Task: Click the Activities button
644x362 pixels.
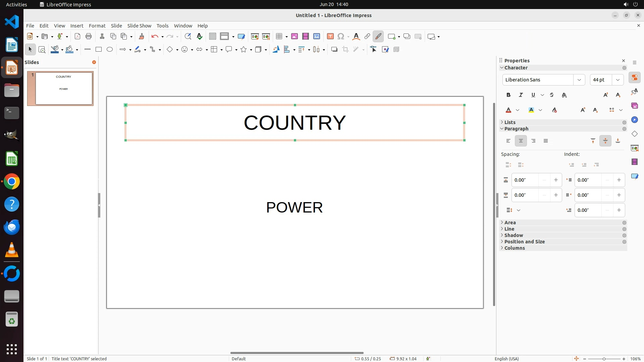Action: pyautogui.click(x=16, y=4)
